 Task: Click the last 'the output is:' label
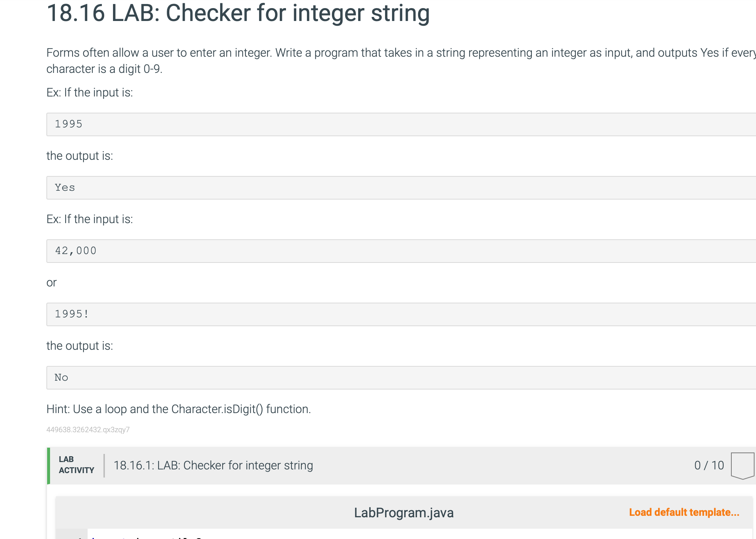(80, 346)
